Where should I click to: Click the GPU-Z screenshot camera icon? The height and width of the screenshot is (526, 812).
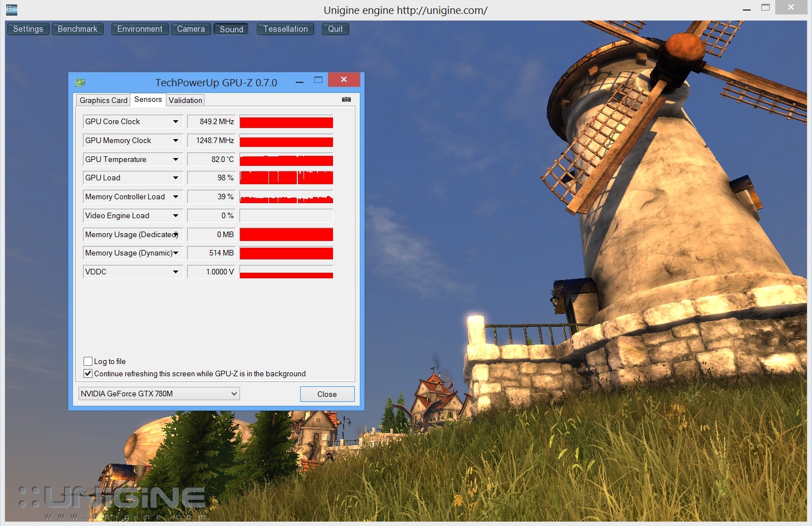(346, 100)
